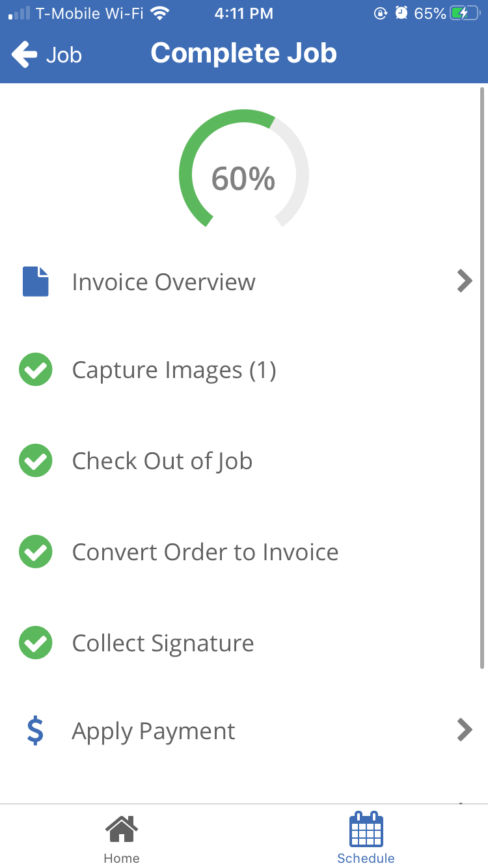Click the Invoice Overview document icon
This screenshot has width=488, height=868.
36,282
